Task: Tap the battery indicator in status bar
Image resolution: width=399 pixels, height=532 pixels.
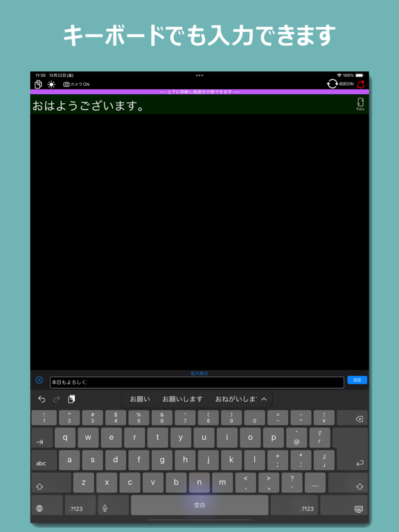Action: click(360, 76)
